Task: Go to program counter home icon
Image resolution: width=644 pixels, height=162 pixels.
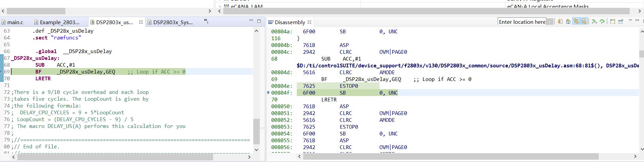Action: (x=568, y=21)
